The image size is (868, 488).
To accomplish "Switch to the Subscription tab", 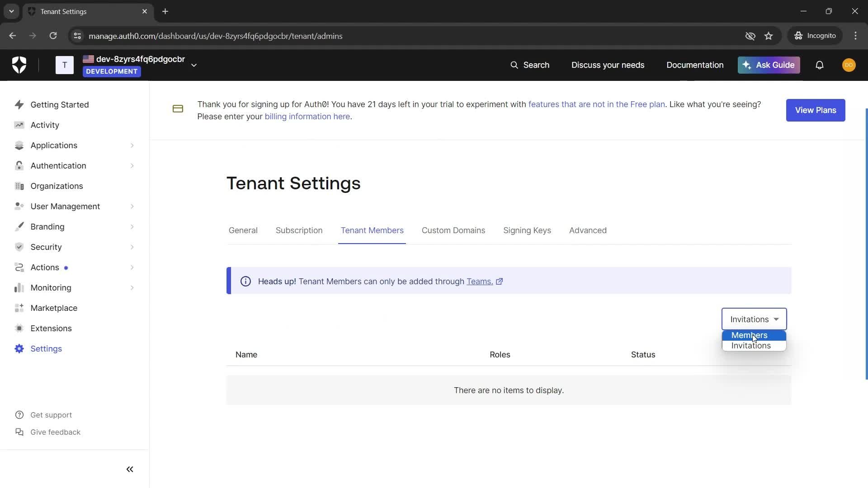I will click(x=299, y=230).
